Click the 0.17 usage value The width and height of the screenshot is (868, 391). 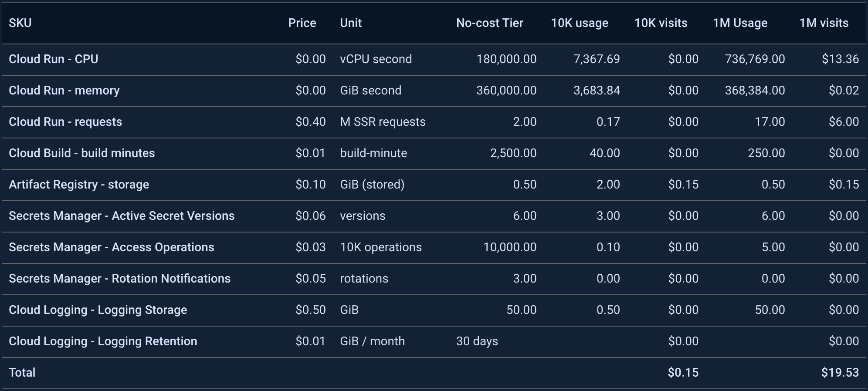608,122
